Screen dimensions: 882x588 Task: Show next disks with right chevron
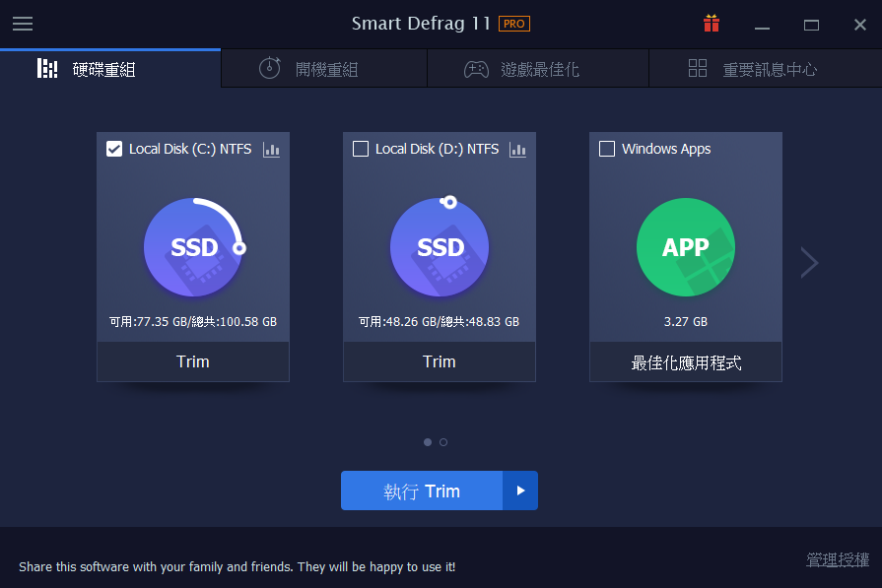point(809,262)
